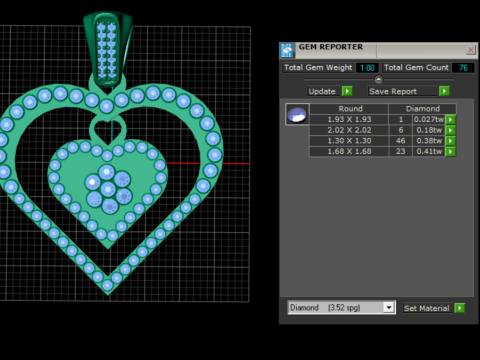Collapse panel with the round arrow handle
The height and width of the screenshot is (360, 480).
point(378,80)
